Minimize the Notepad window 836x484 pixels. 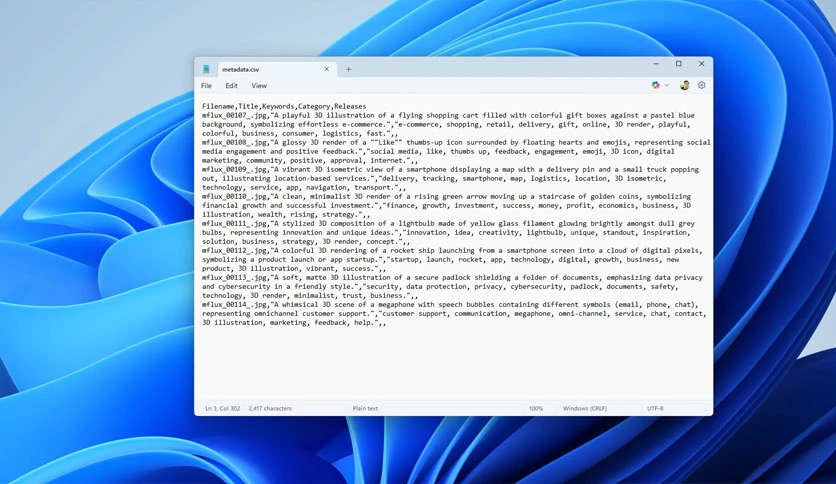pyautogui.click(x=656, y=63)
